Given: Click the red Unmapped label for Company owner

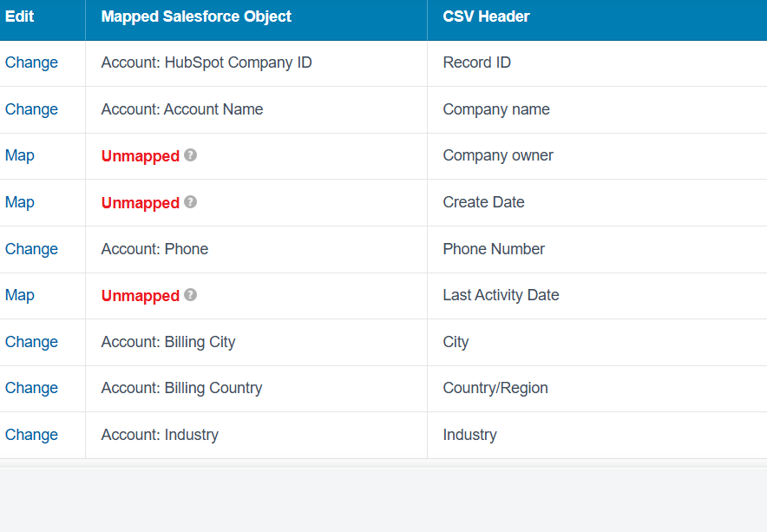Looking at the screenshot, I should (140, 156).
